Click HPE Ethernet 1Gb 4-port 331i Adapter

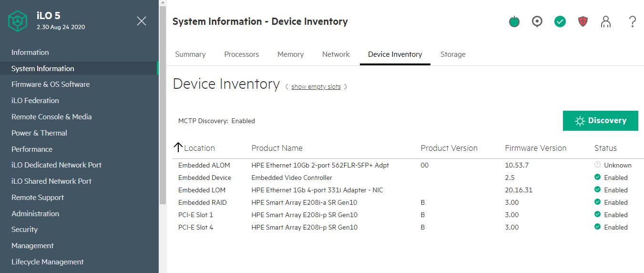(317, 190)
